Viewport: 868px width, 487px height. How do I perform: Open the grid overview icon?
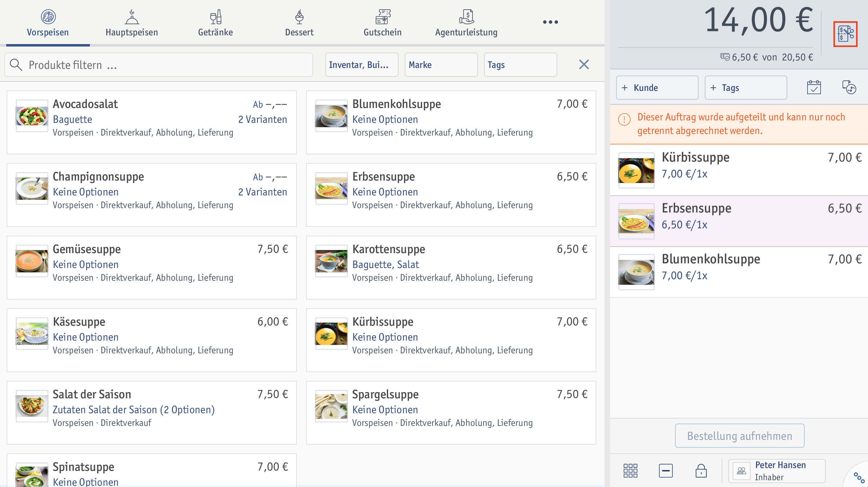click(630, 471)
